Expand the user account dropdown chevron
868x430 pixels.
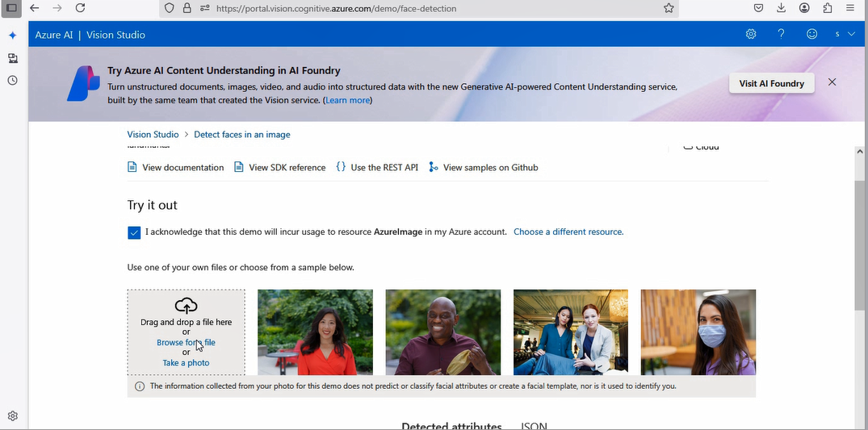[x=851, y=35]
